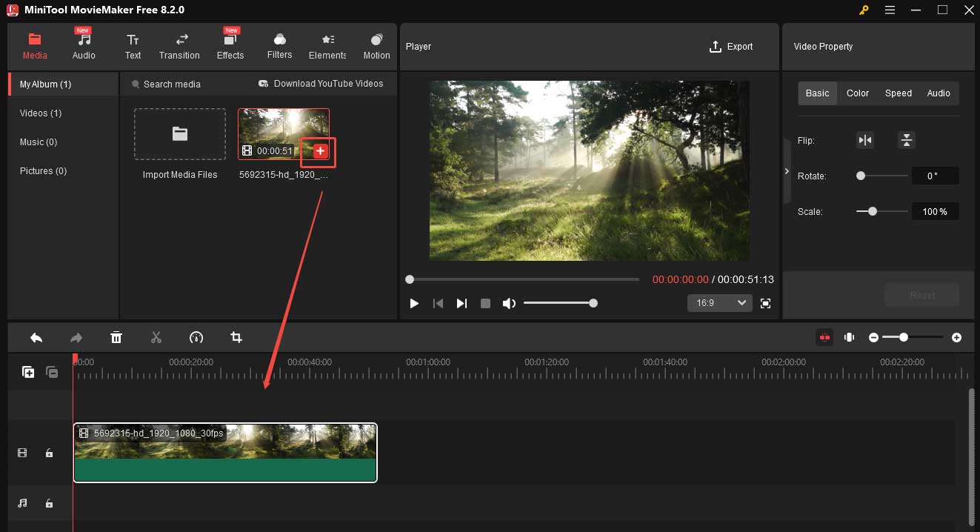Open the crop tool
Screen dimensions: 980x532
point(236,338)
